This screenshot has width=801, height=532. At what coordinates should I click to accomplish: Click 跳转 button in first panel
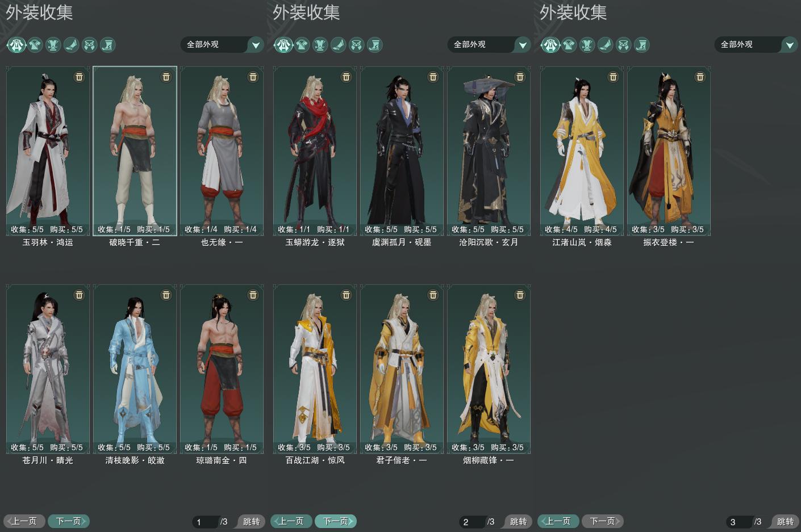pos(251,521)
